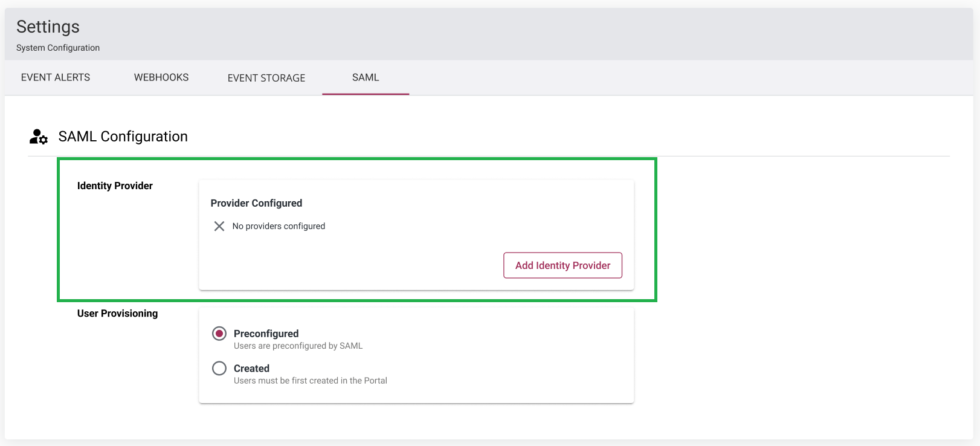The height and width of the screenshot is (446, 980).
Task: Click the Preconfigured option label
Action: tap(266, 334)
